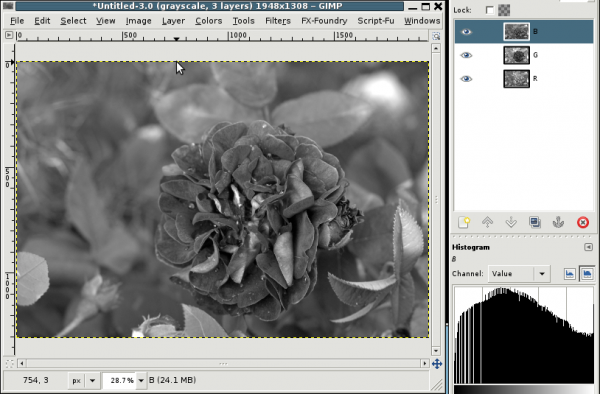Image resolution: width=600 pixels, height=394 pixels.
Task: Switch histogram to logarithmic view icon
Action: [x=587, y=274]
